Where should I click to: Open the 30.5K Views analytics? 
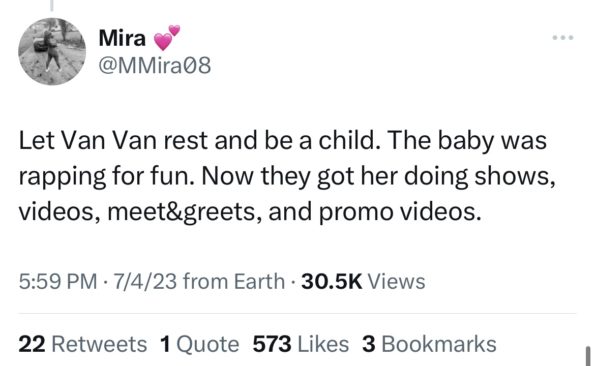[363, 282]
